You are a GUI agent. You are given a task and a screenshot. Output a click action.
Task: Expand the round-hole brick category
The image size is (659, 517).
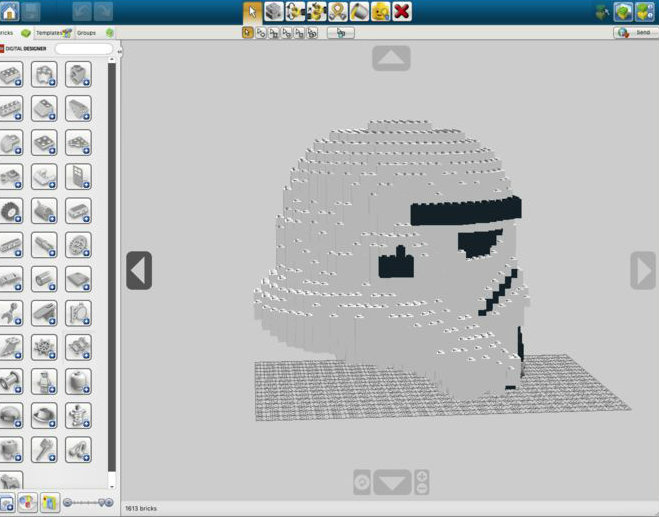[44, 74]
